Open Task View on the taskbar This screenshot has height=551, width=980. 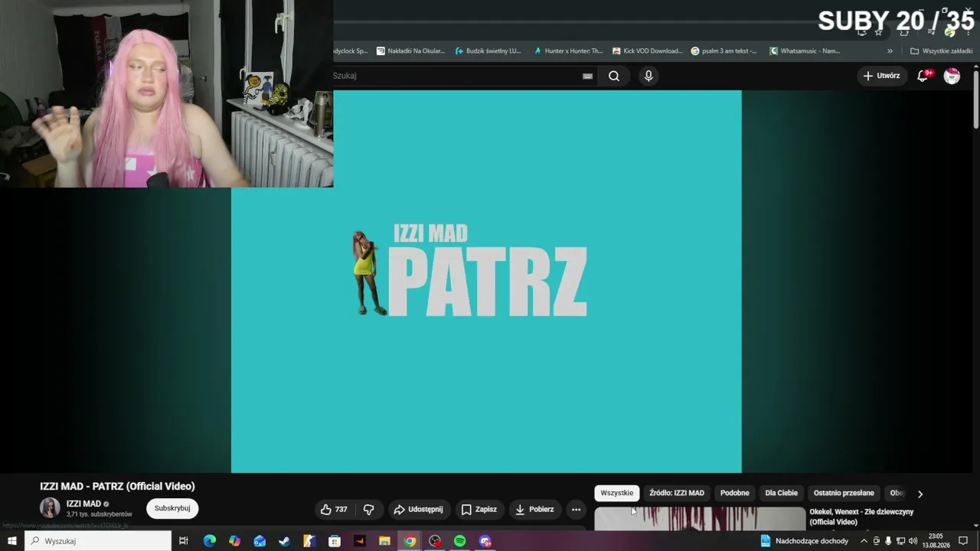(x=184, y=541)
